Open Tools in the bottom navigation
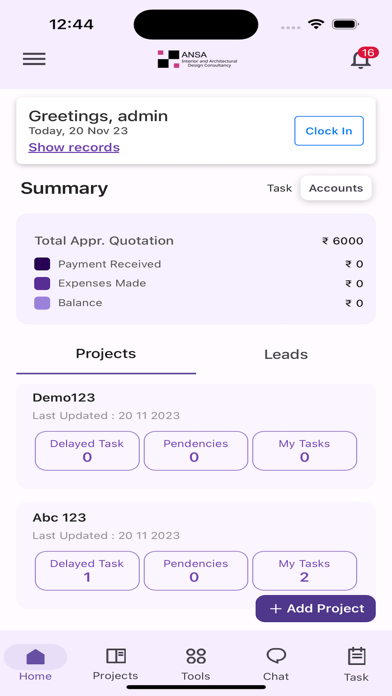The height and width of the screenshot is (696, 392). pyautogui.click(x=196, y=663)
